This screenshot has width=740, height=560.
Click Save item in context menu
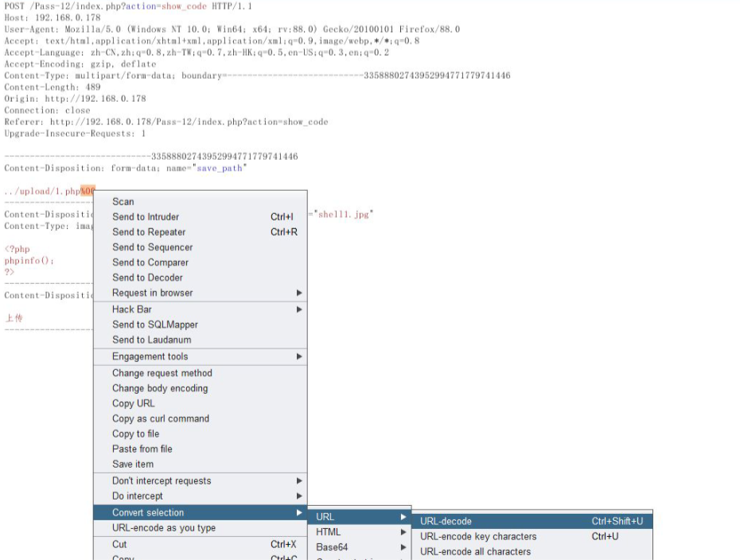tap(133, 464)
